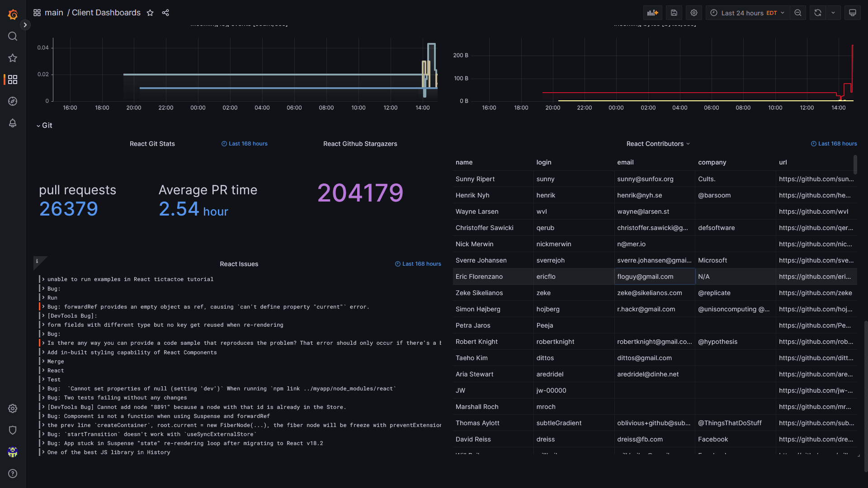This screenshot has height=488, width=868.
Task: Open the React Contributors panel menu
Action: [x=658, y=144]
